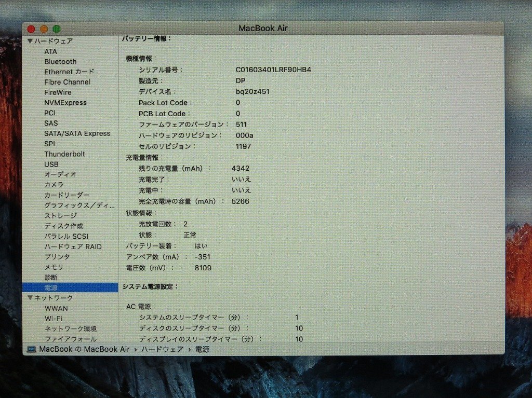Click the 正常 condition value
Image resolution: width=532 pixels, height=398 pixels.
(190, 235)
